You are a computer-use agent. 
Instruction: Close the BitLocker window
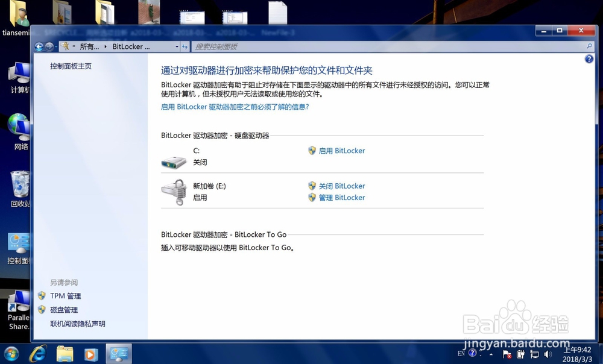click(581, 31)
